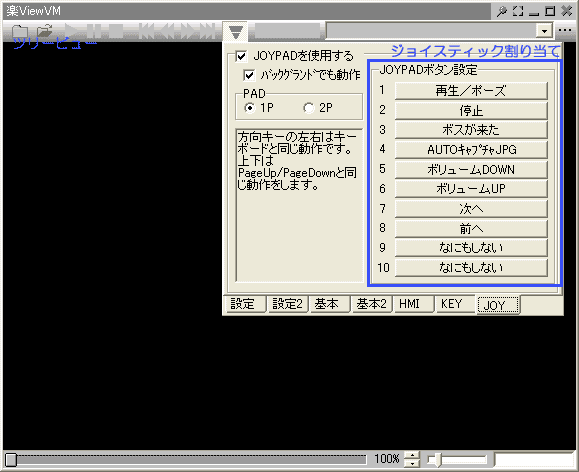Skip to the first item icon
This screenshot has height=472, width=579.
(x=147, y=31)
